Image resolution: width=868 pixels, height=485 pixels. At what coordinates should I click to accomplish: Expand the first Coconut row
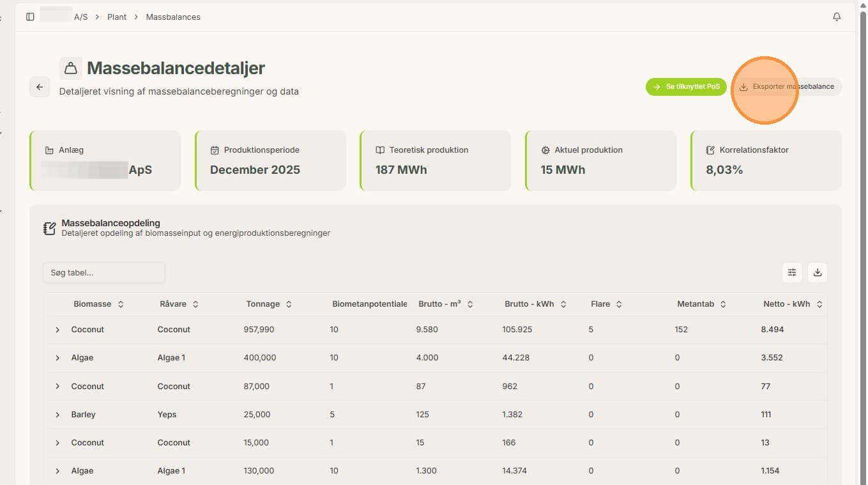pos(57,330)
